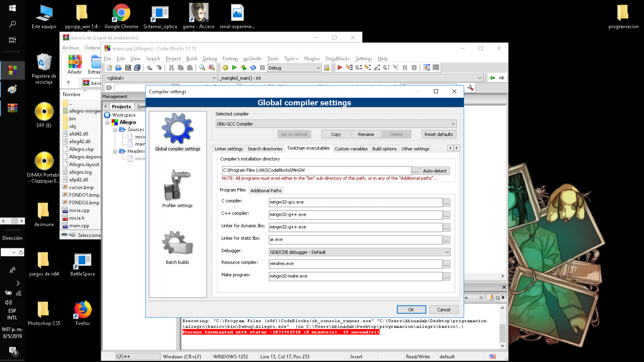Viewport: 644px width, 362px height.
Task: Open the Debugging windows icon
Action: pyautogui.click(x=427, y=68)
